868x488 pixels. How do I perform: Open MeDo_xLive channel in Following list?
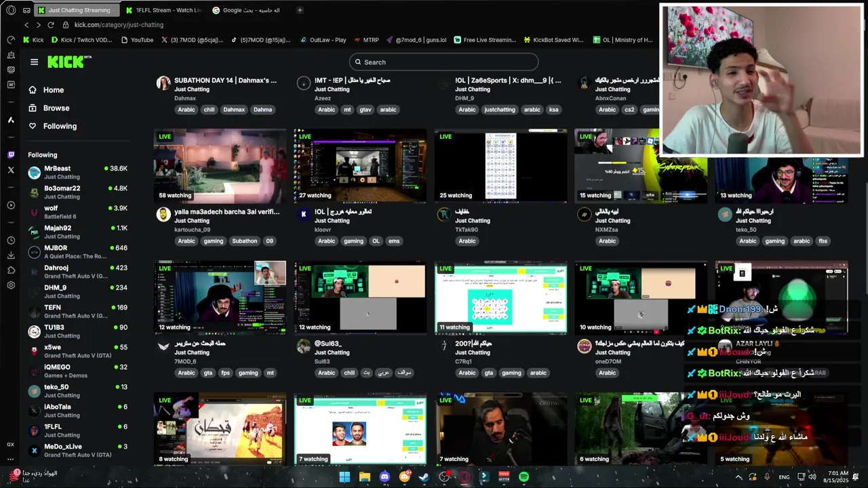coord(77,451)
